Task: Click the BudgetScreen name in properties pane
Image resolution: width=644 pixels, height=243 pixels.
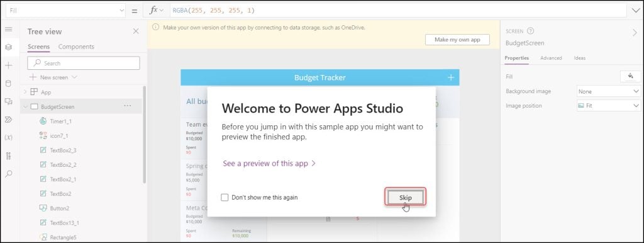Action: (x=525, y=43)
